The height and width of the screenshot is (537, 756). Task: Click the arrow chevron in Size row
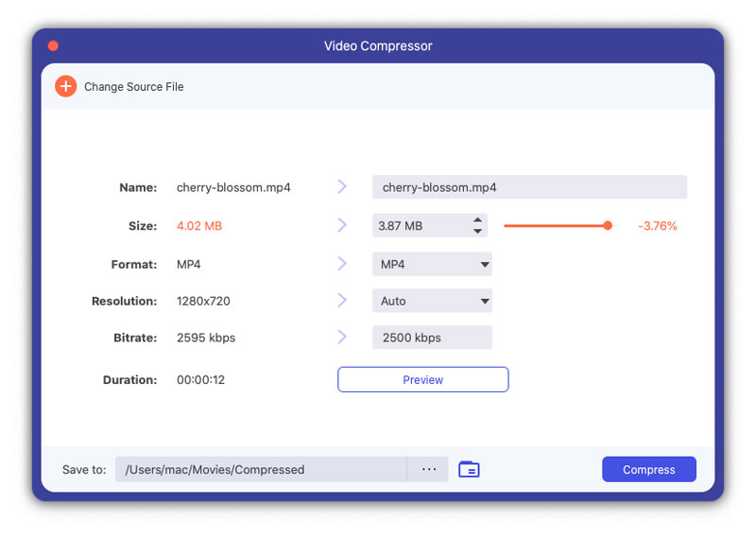pos(342,225)
